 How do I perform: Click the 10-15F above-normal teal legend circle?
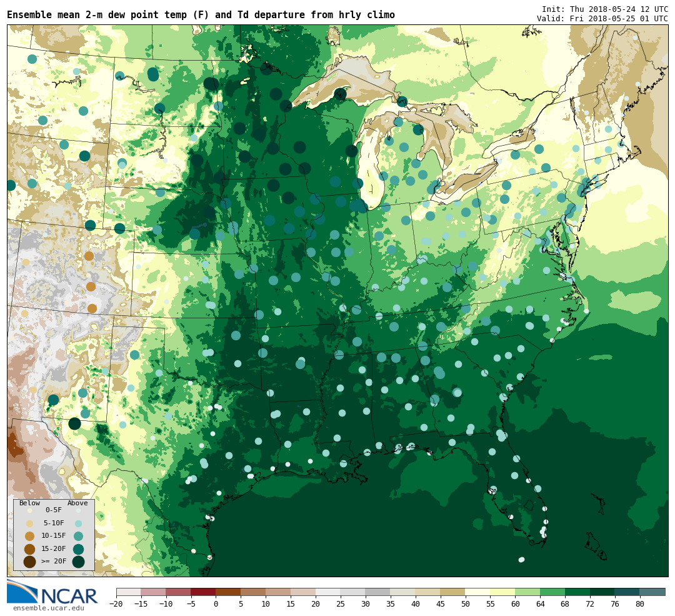point(78,536)
